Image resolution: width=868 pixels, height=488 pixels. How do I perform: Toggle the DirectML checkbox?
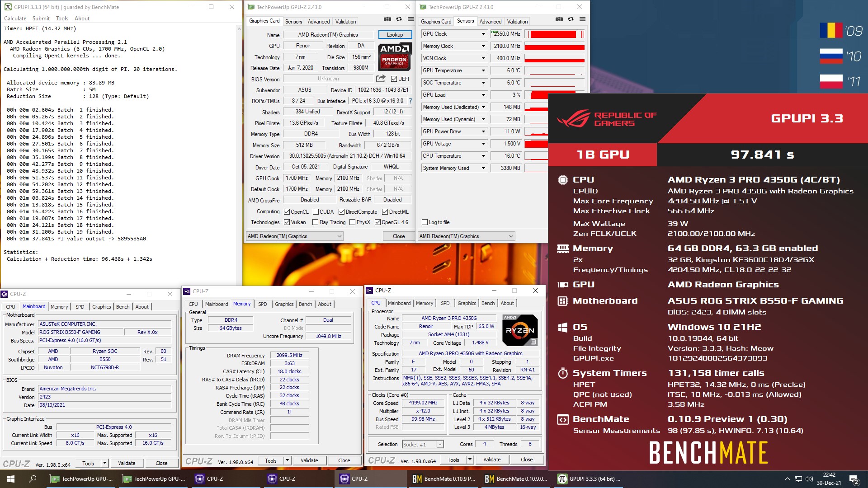pyautogui.click(x=385, y=211)
